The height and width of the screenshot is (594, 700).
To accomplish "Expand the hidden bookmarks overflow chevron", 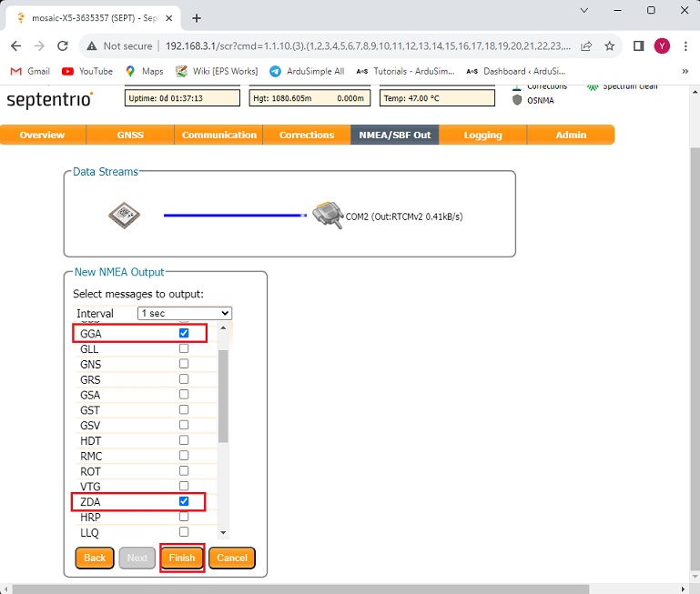I will point(685,71).
